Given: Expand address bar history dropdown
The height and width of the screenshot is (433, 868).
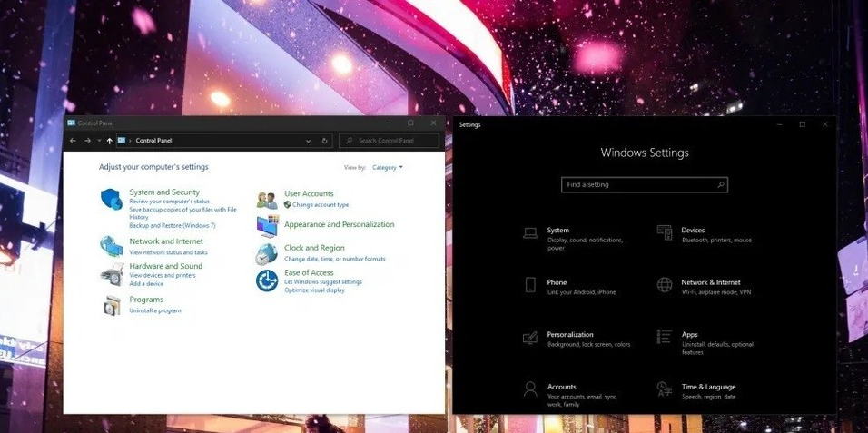Looking at the screenshot, I should click(309, 141).
